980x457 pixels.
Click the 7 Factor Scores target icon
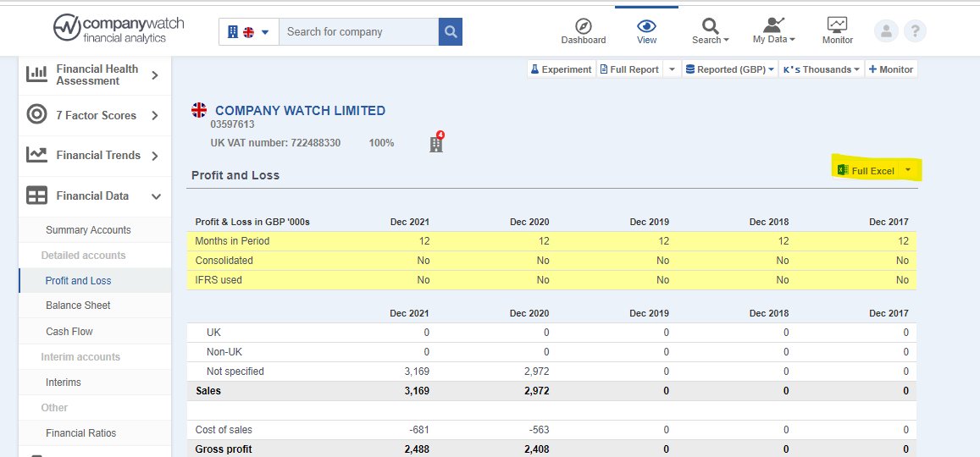coord(36,115)
